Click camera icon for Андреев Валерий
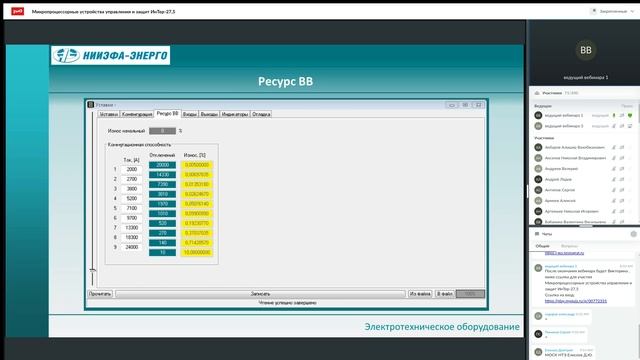640x360 pixels. pyautogui.click(x=622, y=169)
